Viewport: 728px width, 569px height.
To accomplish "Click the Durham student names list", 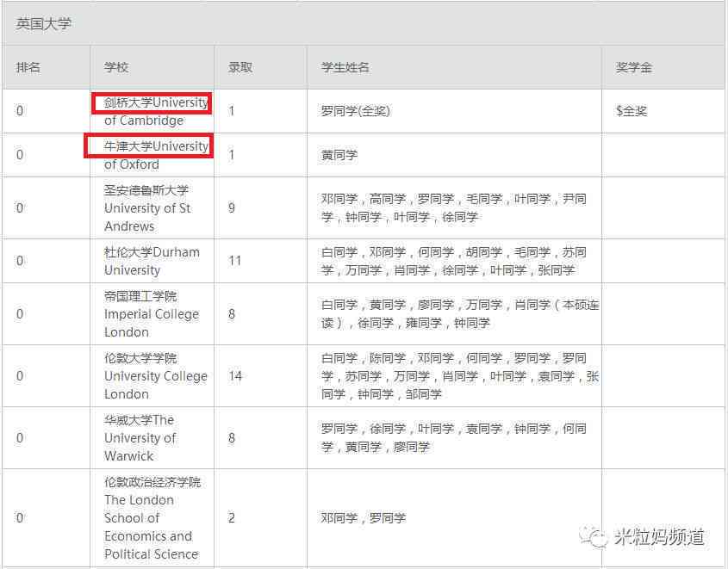I will point(454,261).
